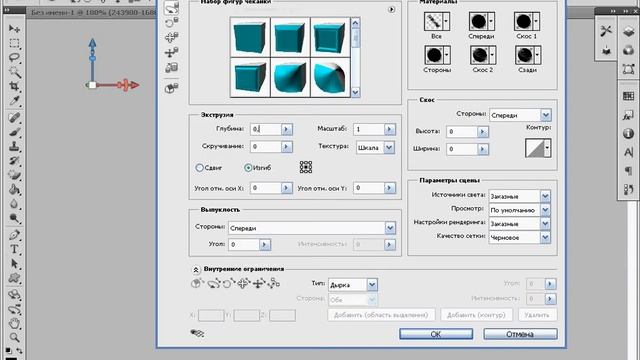Select the 3D Object Rotate tool in toolbar
640x360 pixels.
tap(14, 295)
